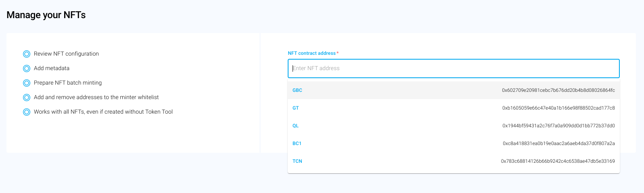Click the Works with all NFTs text
644x193 pixels.
103,112
